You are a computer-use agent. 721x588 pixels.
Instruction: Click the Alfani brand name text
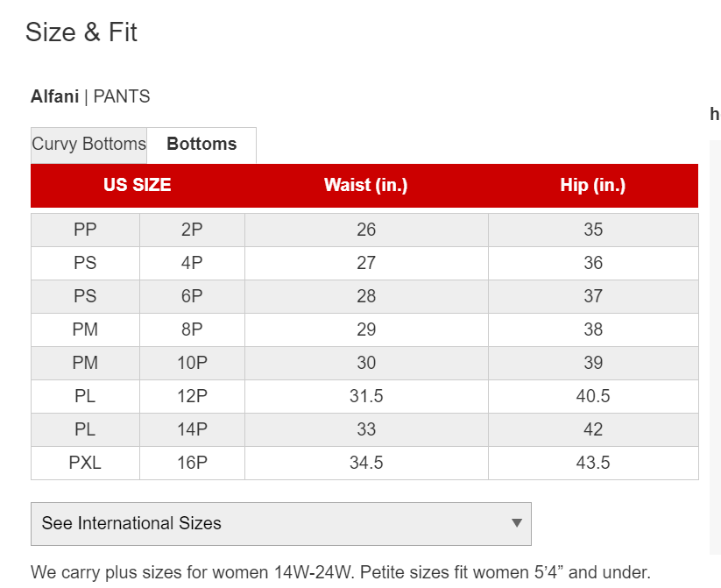[x=54, y=96]
